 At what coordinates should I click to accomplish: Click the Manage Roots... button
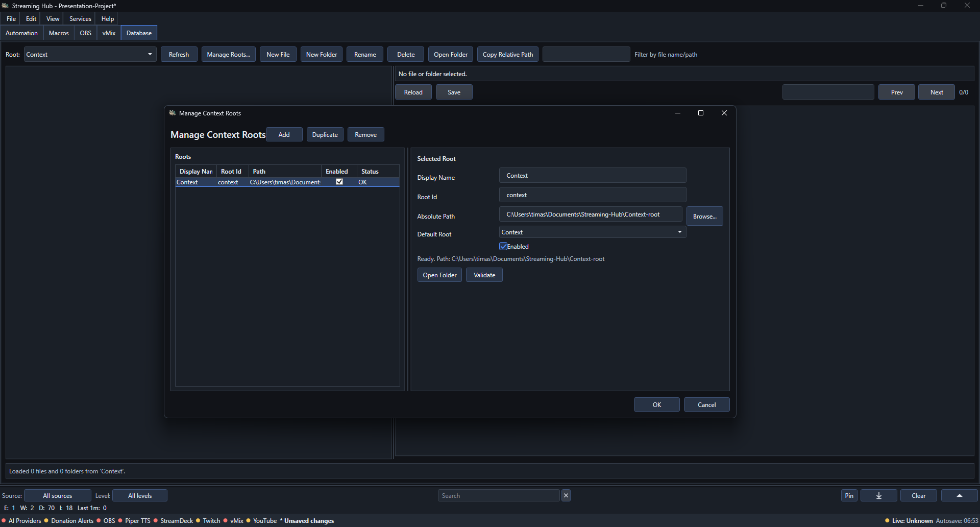[x=229, y=54]
